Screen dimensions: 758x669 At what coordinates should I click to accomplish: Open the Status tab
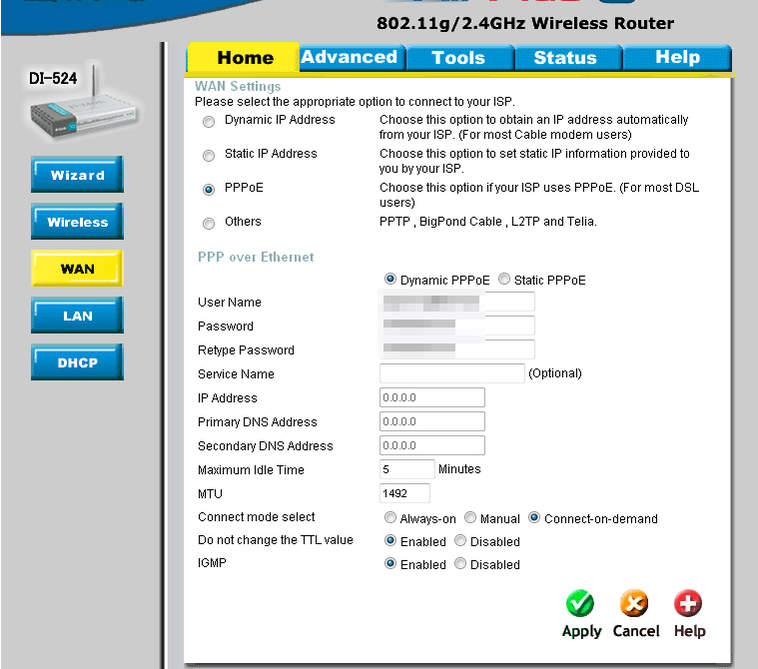point(565,58)
